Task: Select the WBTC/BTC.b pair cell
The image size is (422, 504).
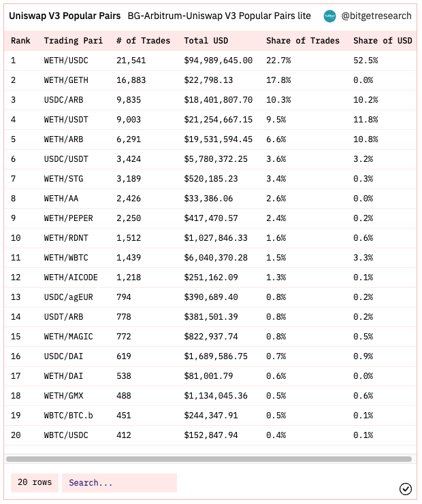Action: tap(69, 416)
